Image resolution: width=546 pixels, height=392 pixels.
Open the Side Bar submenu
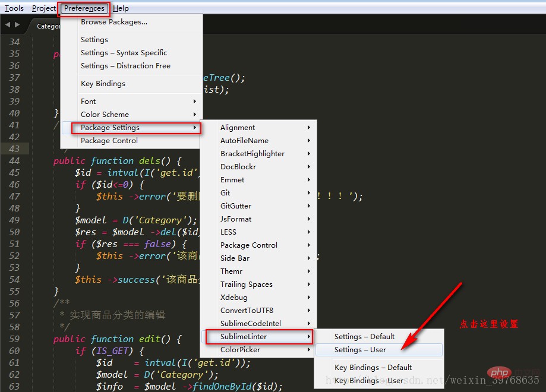point(258,258)
